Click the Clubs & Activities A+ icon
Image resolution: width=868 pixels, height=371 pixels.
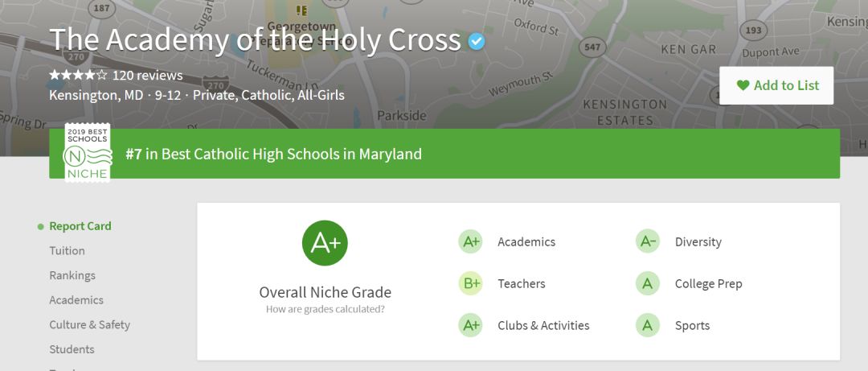point(470,325)
